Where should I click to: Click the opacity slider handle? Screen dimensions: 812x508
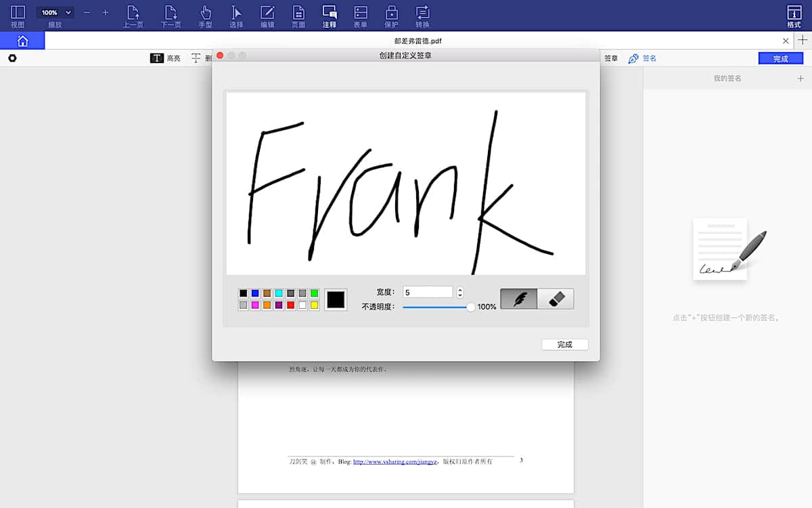(471, 307)
